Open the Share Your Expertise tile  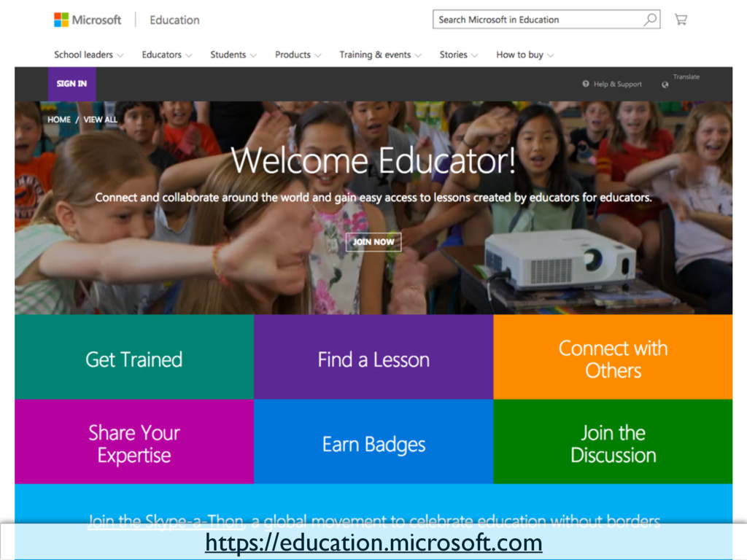pyautogui.click(x=134, y=441)
